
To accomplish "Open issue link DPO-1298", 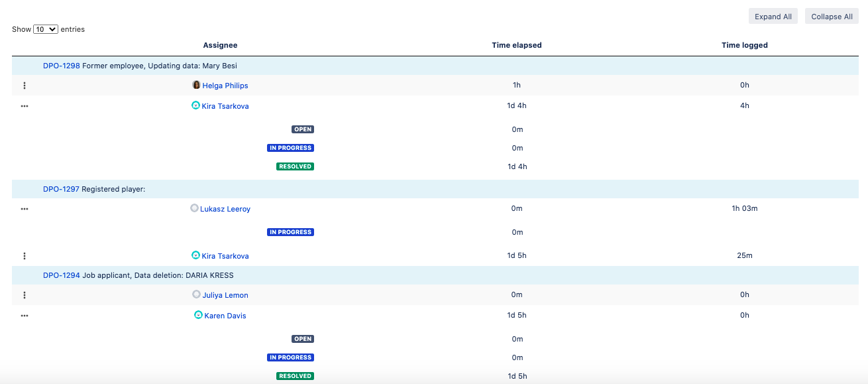I will pos(62,66).
